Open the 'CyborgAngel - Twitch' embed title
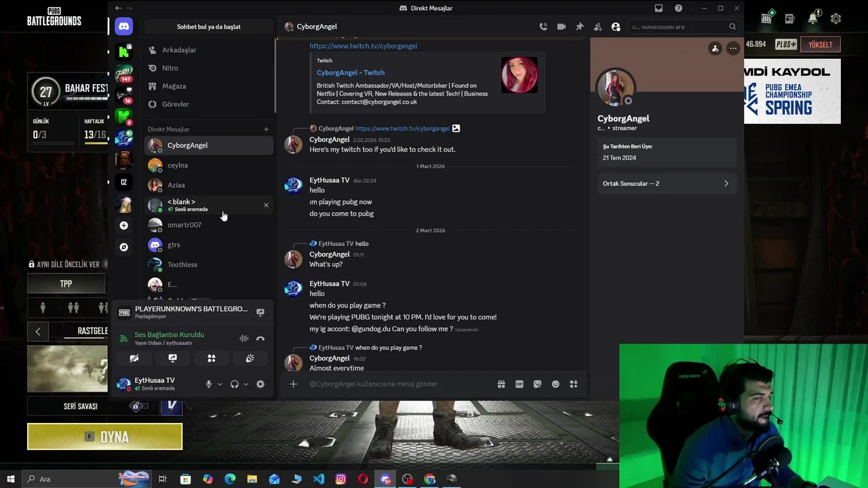 click(351, 73)
